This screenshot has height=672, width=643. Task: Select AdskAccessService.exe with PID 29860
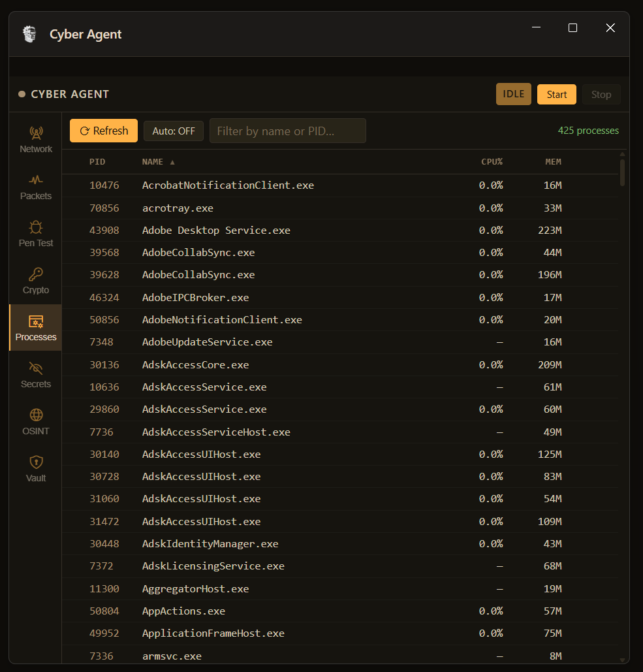click(x=340, y=409)
